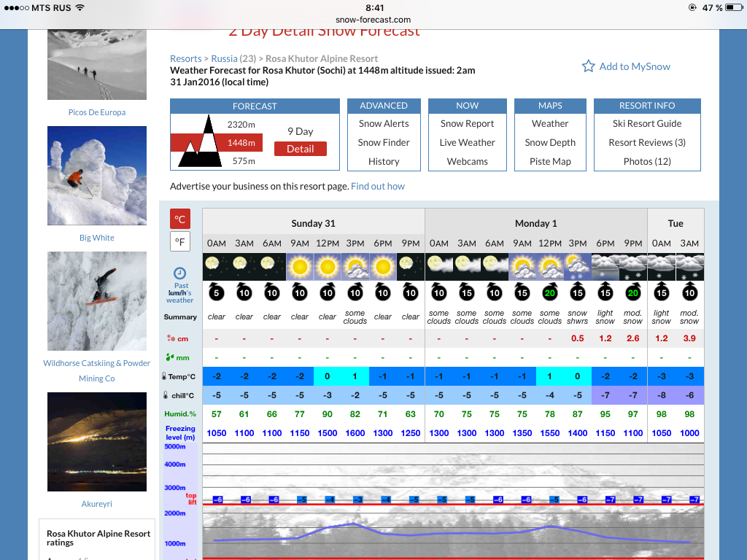Image resolution: width=747 pixels, height=560 pixels.
Task: Click the thermometer icon beside Temp°C
Action: (x=164, y=376)
